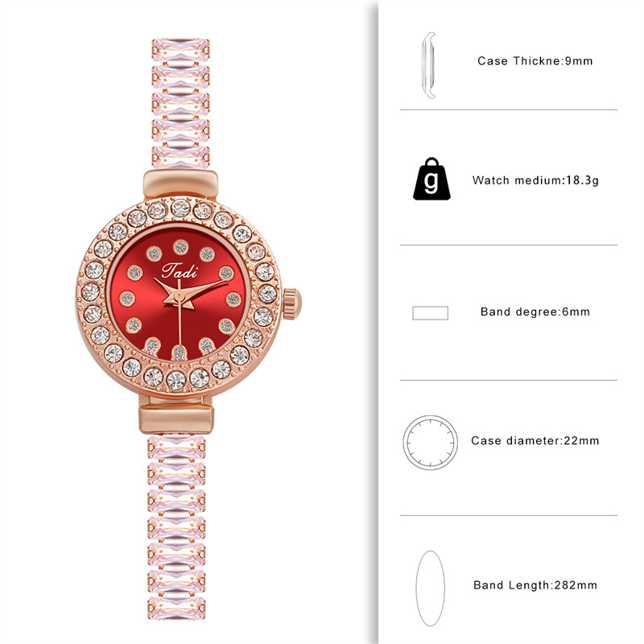The height and width of the screenshot is (644, 644).
Task: Click the Band Length:282mm label
Action: click(535, 585)
